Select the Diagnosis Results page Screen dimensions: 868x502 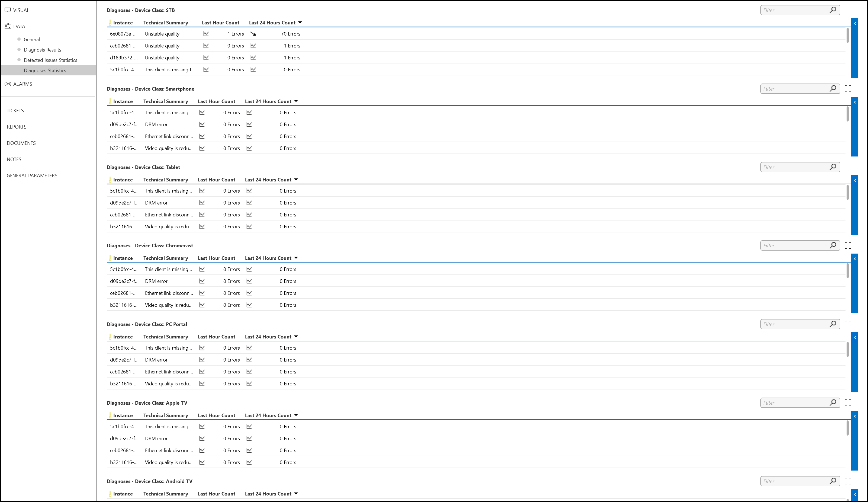coord(42,50)
